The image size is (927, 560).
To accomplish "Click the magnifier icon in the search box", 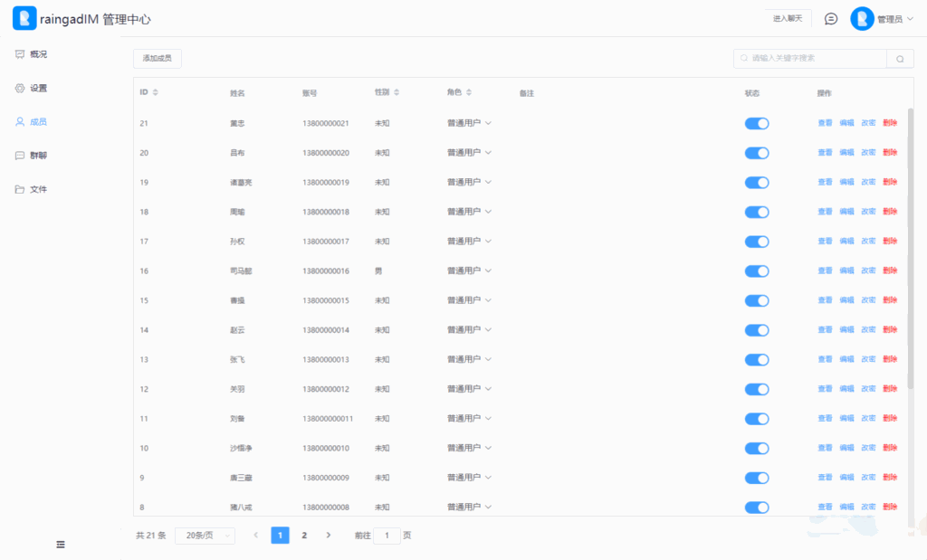I will (x=899, y=57).
